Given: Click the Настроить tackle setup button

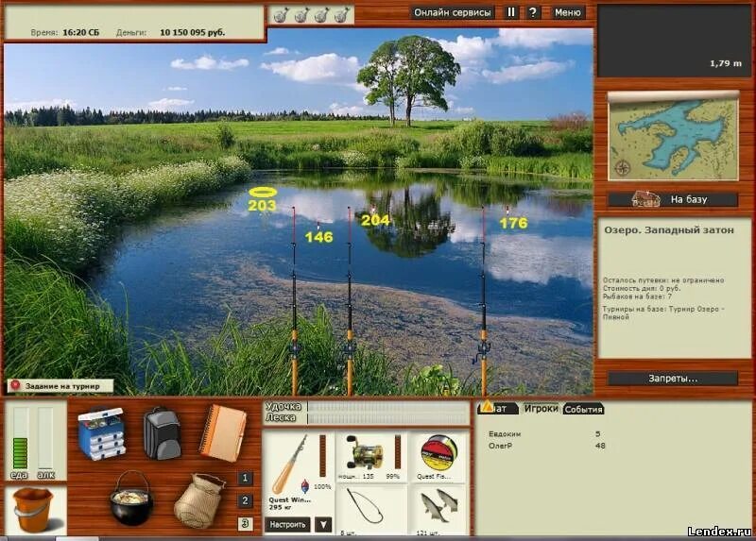Looking at the screenshot, I should pyautogui.click(x=287, y=524).
